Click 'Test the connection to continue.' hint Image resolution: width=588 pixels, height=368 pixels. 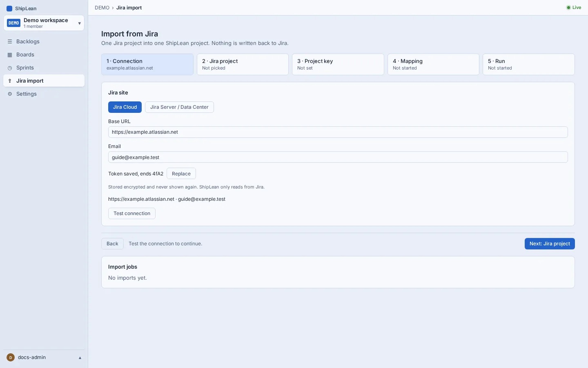[x=165, y=244]
